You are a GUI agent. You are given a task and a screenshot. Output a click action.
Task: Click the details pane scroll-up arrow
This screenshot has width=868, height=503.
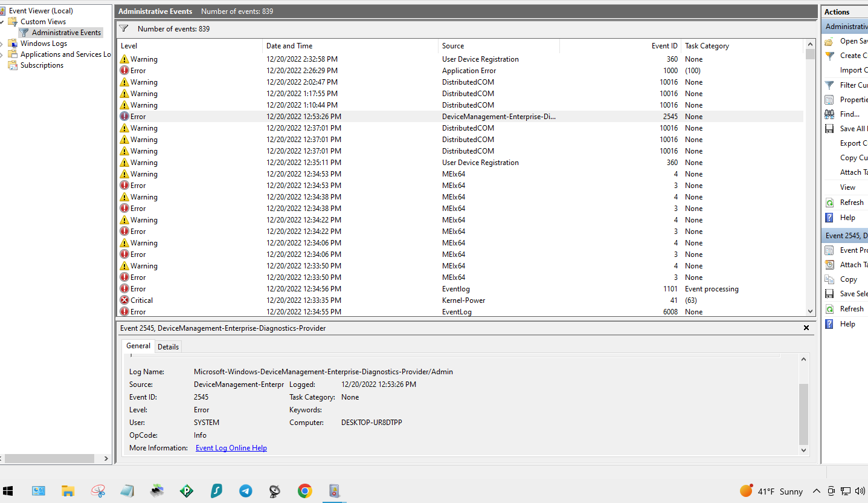803,360
